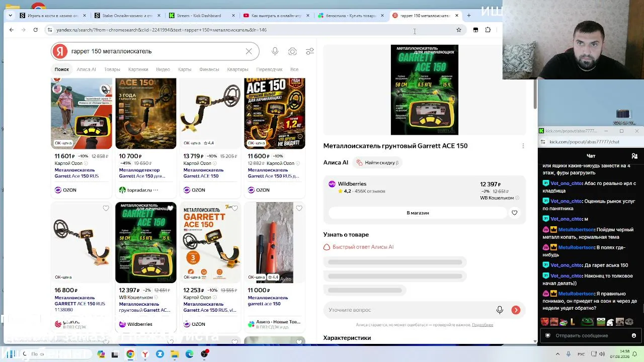Image resolution: width=644 pixels, height=362 pixels.
Task: Open the 'Картинки' search category
Action: point(138,69)
